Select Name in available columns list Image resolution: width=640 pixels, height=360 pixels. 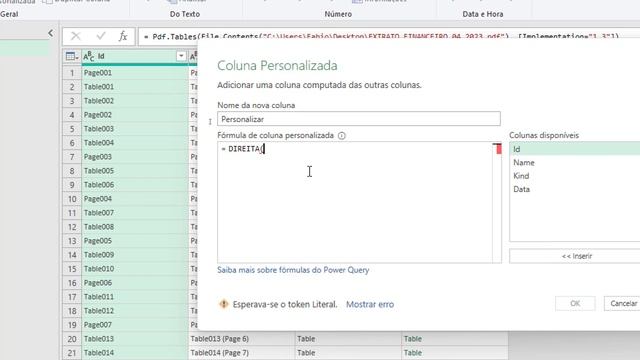pyautogui.click(x=575, y=162)
